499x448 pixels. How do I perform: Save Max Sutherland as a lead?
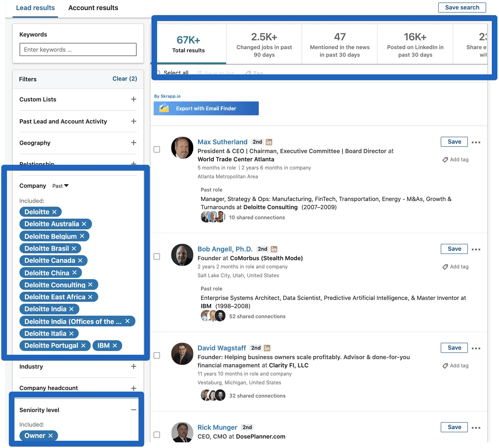coord(454,142)
